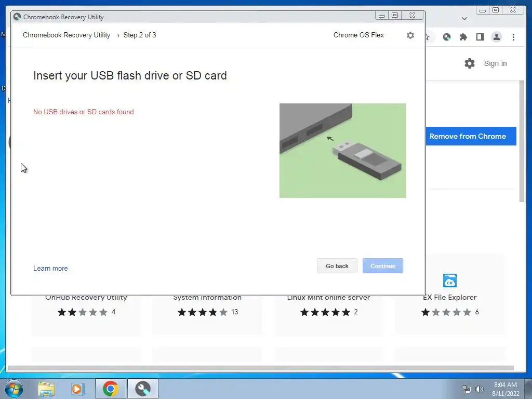This screenshot has height=399, width=532.
Task: Close the Chromebook Recovery Utility window
Action: tap(412, 15)
